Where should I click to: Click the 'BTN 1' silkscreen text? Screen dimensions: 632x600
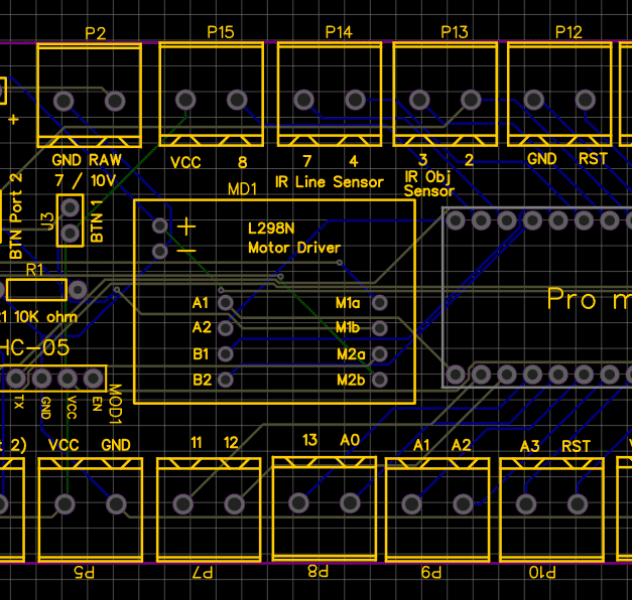coord(97,221)
